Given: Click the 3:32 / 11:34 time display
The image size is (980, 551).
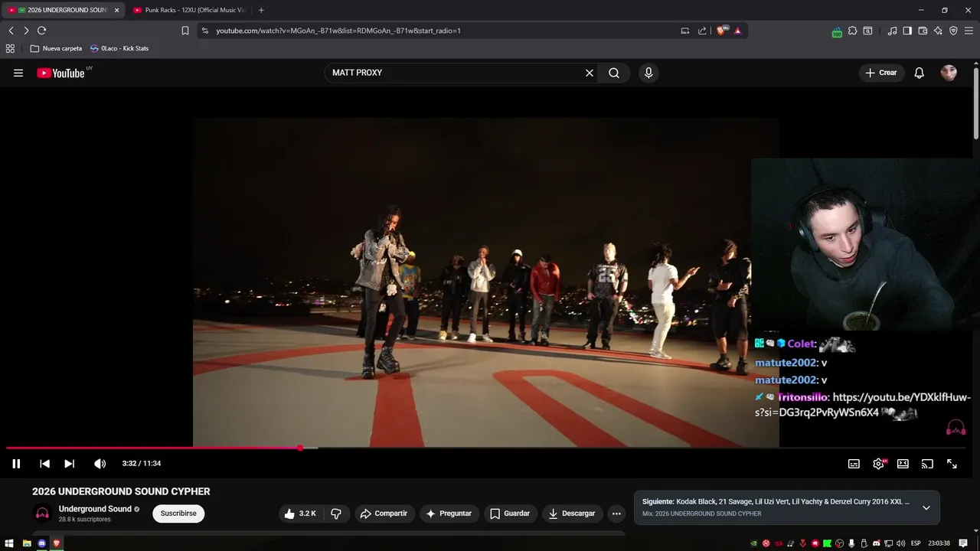Looking at the screenshot, I should [142, 464].
